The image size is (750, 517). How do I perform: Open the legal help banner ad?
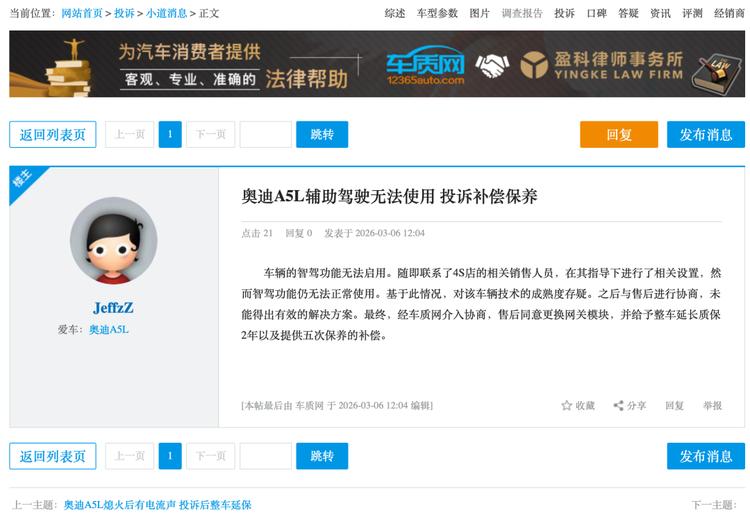tap(377, 64)
